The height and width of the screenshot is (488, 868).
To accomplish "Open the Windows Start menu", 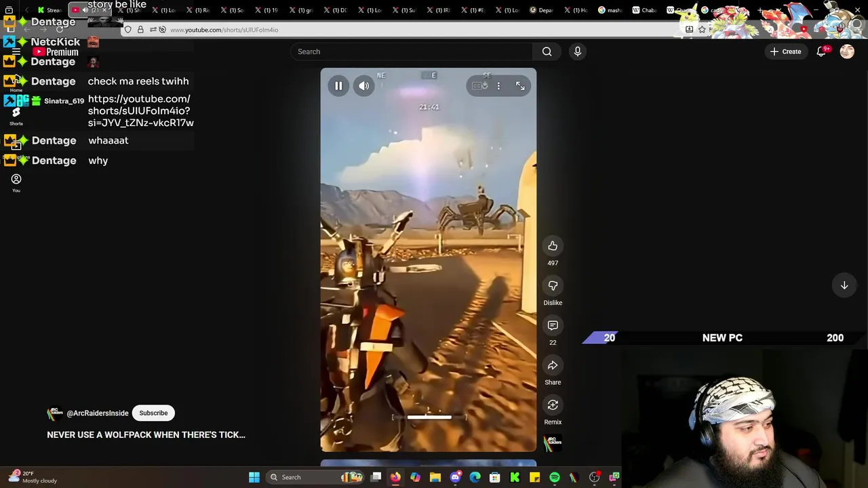I will click(254, 477).
